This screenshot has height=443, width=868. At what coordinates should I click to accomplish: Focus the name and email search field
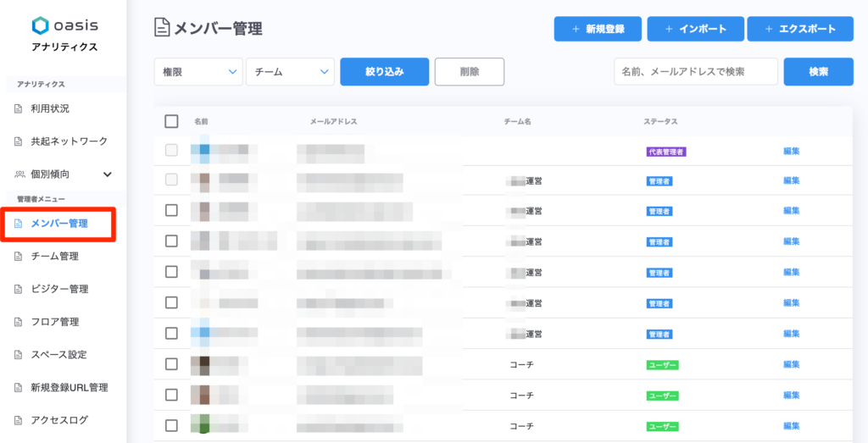(x=695, y=72)
